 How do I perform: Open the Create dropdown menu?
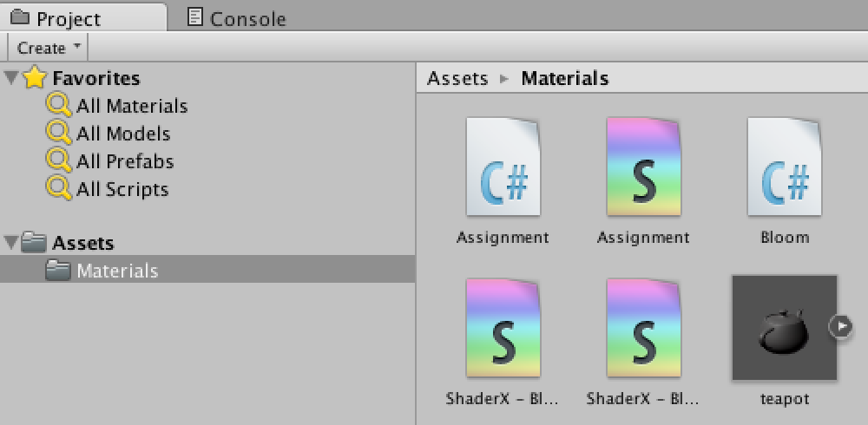point(48,48)
